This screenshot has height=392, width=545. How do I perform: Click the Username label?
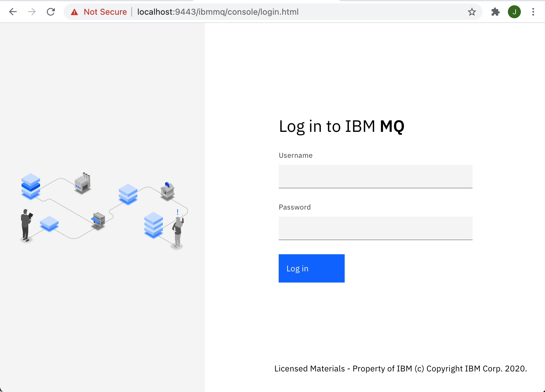point(295,155)
